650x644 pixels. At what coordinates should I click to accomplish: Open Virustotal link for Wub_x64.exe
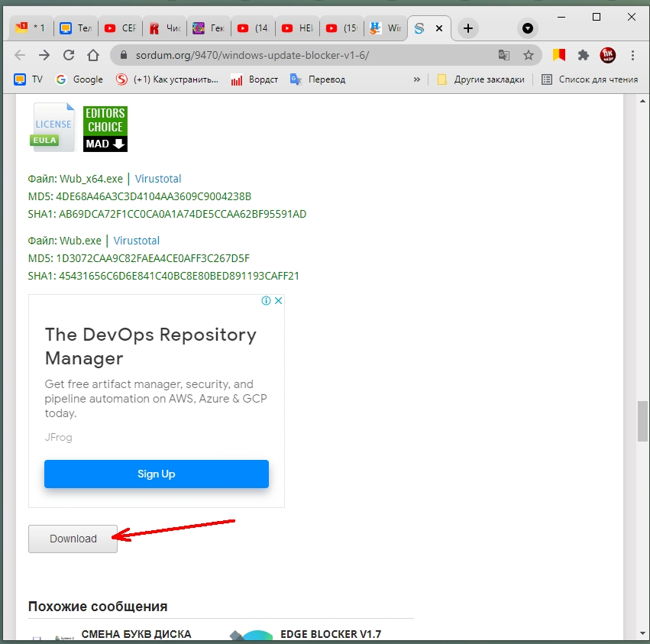point(158,179)
